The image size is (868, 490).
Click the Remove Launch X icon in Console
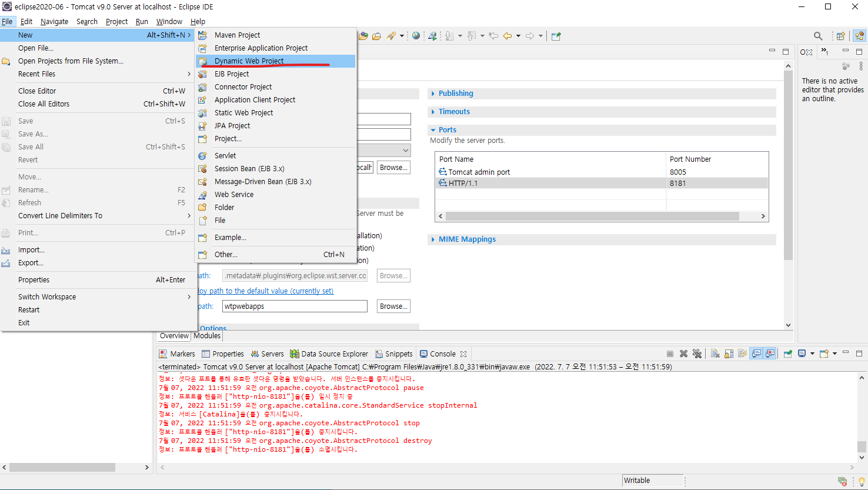pyautogui.click(x=683, y=354)
